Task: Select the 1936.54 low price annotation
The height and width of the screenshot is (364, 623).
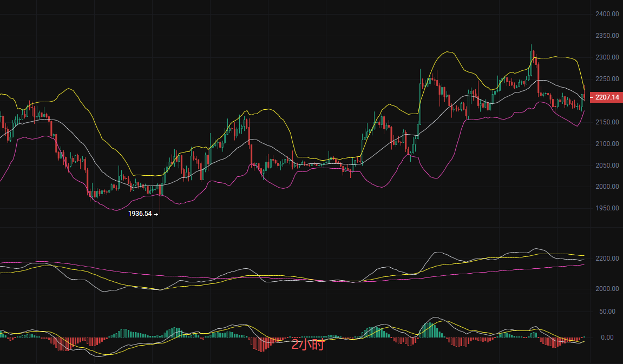Action: tap(141, 214)
